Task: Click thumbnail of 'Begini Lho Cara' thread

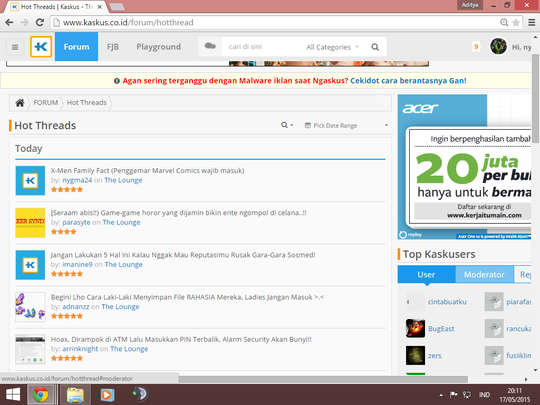Action: 30,307
